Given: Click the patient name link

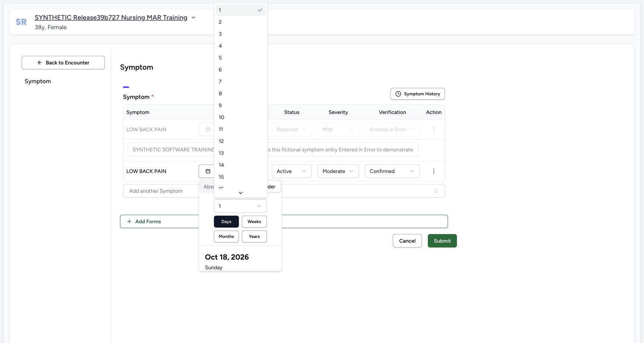Looking at the screenshot, I should click(111, 18).
